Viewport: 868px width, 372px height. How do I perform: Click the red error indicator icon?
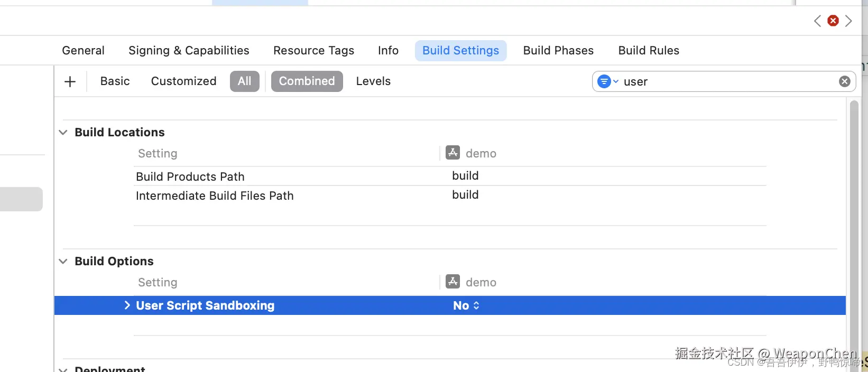pos(833,21)
